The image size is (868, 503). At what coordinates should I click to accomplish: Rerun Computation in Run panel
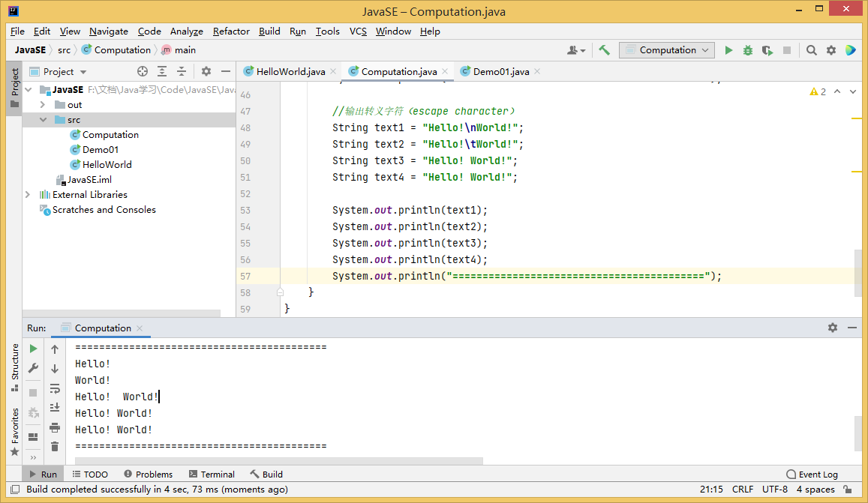pos(33,349)
